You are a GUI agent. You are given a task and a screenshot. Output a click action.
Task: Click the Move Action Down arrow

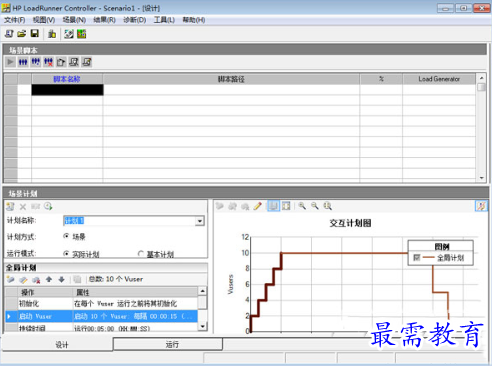coord(61,279)
